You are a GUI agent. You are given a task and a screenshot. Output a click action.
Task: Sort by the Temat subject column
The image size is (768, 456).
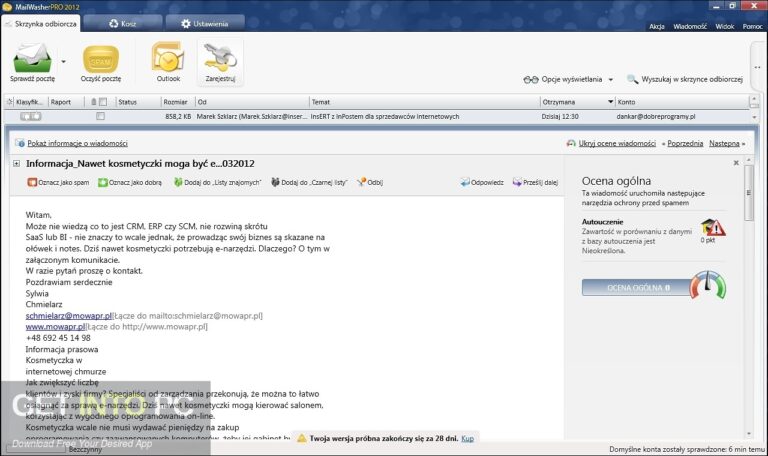(x=321, y=102)
